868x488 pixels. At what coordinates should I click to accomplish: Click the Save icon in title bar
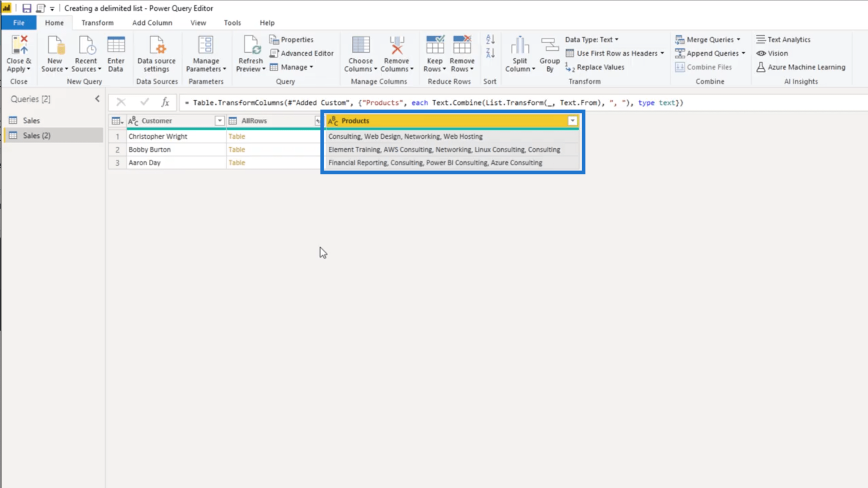click(x=26, y=8)
